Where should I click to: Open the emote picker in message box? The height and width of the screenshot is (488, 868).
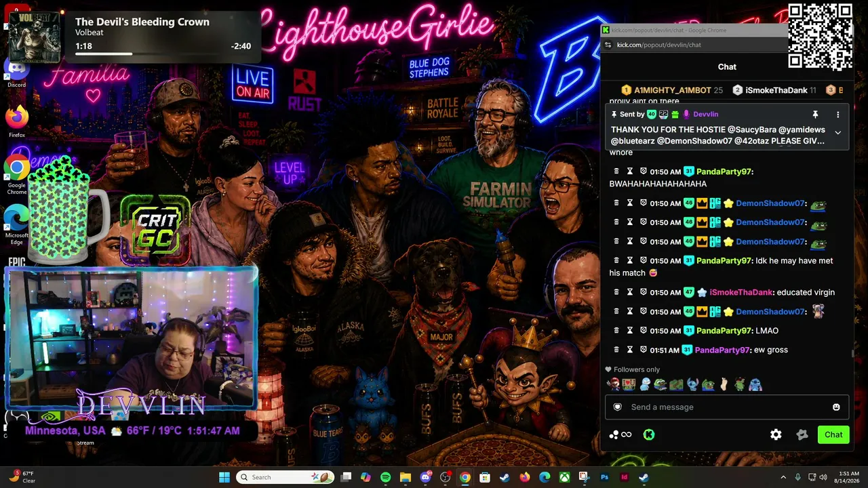tap(836, 407)
